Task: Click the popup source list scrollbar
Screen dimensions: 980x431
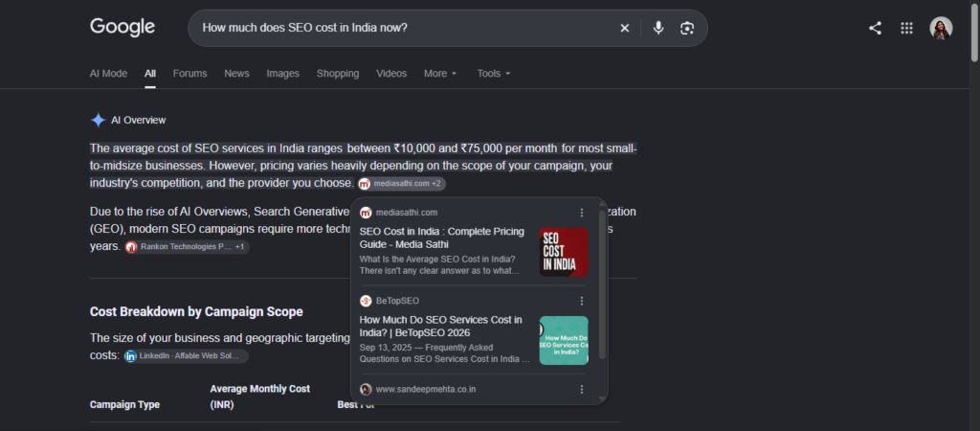Action: tap(602, 284)
